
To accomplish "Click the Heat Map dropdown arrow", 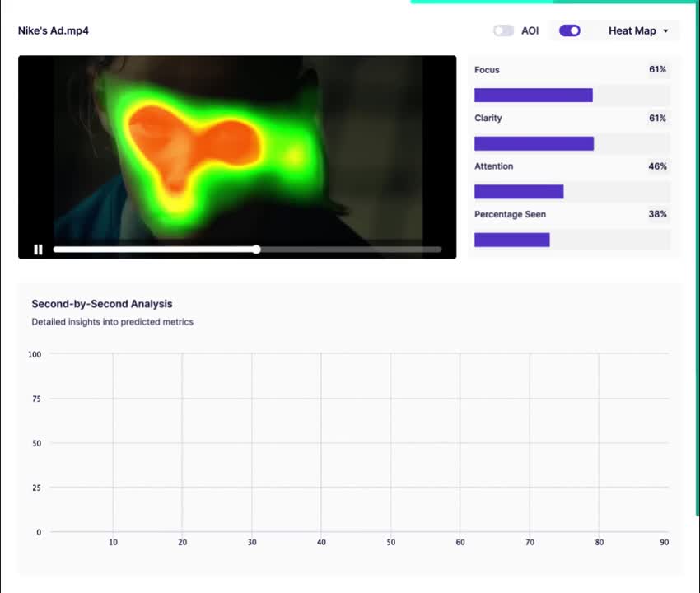I will click(665, 31).
